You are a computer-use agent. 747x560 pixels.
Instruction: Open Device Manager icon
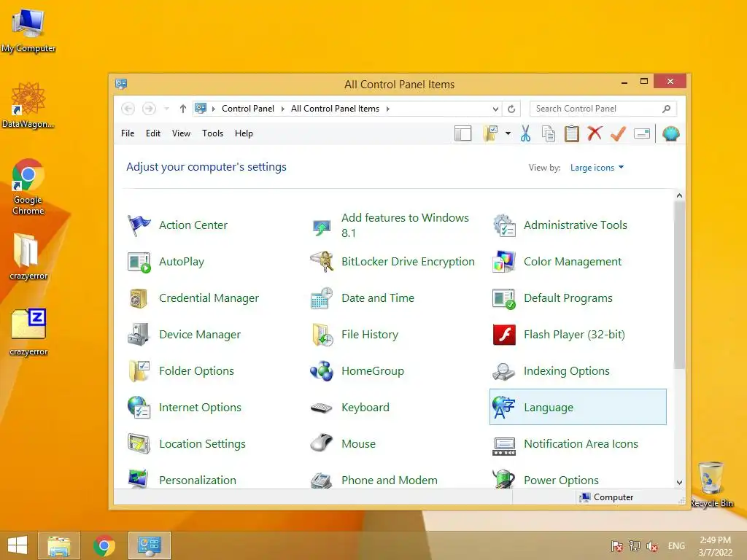coord(139,335)
